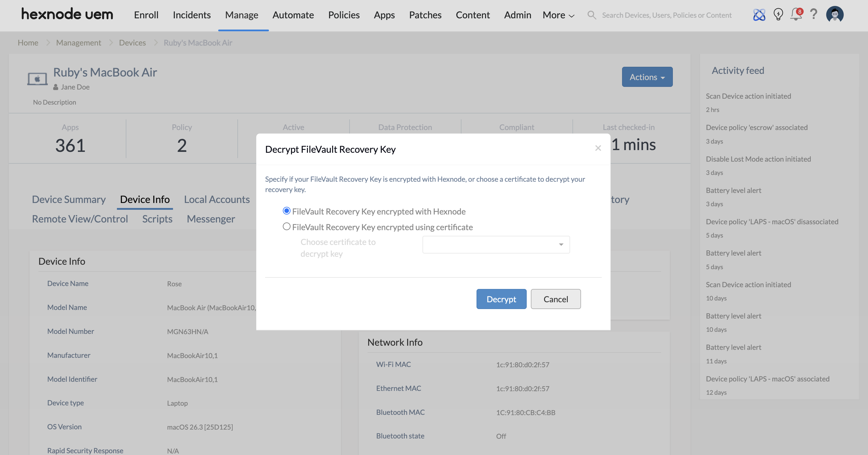The image size is (868, 455).
Task: Click OS Version value macOS 26.3
Action: [x=200, y=427]
